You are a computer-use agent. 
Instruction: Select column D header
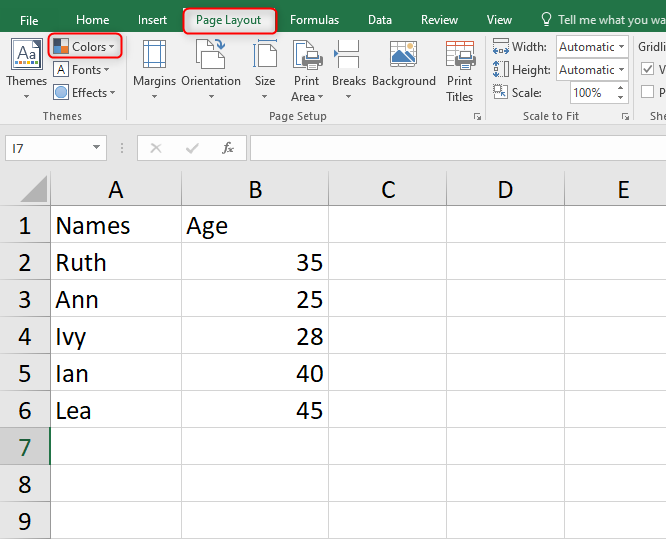(505, 189)
